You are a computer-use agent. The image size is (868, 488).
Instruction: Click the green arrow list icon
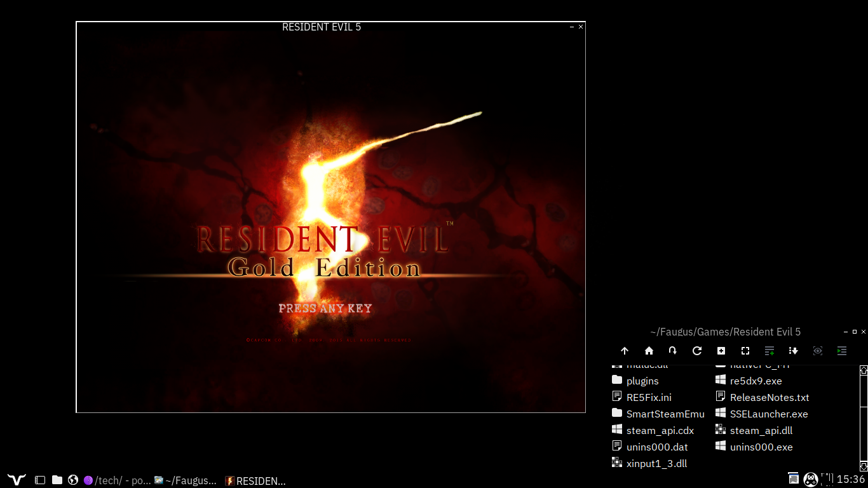(x=842, y=351)
